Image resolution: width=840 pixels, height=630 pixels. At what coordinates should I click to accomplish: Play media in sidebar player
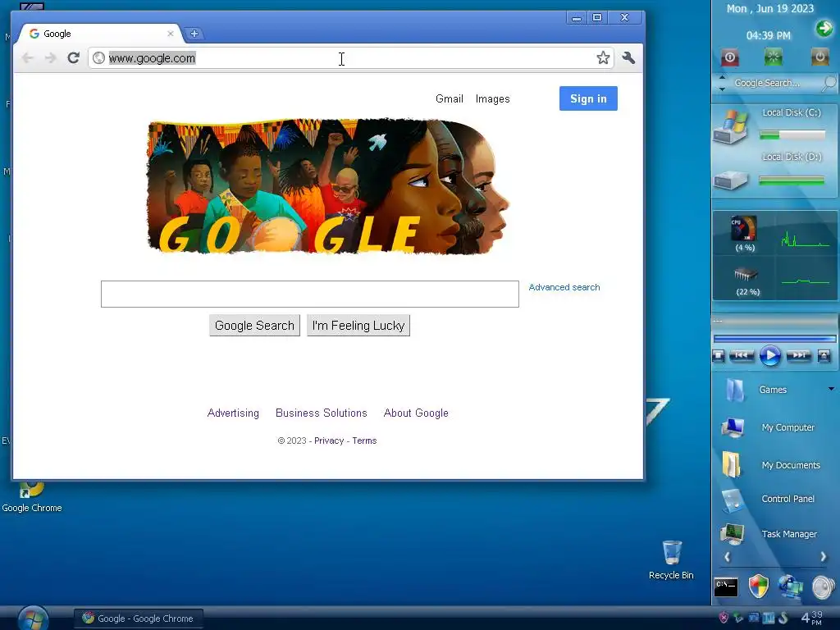[769, 356]
